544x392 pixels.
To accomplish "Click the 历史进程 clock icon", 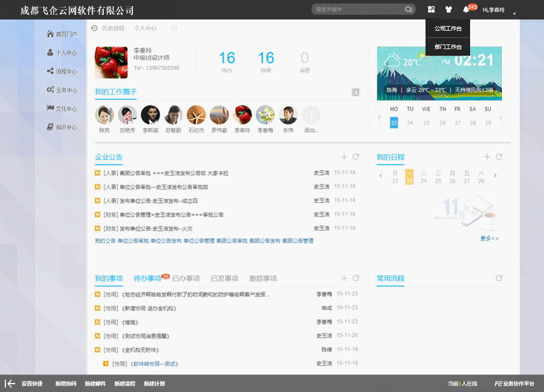I will click(94, 28).
